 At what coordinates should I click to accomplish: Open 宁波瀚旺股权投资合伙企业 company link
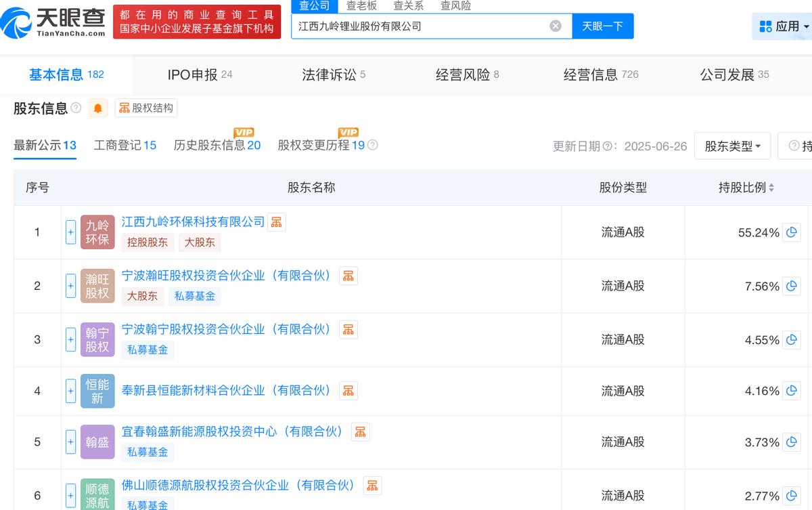(229, 275)
